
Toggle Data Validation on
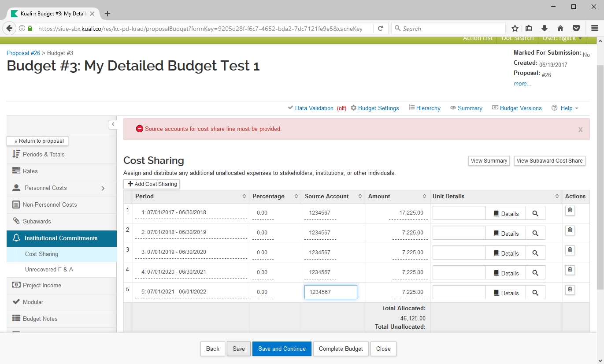click(314, 108)
